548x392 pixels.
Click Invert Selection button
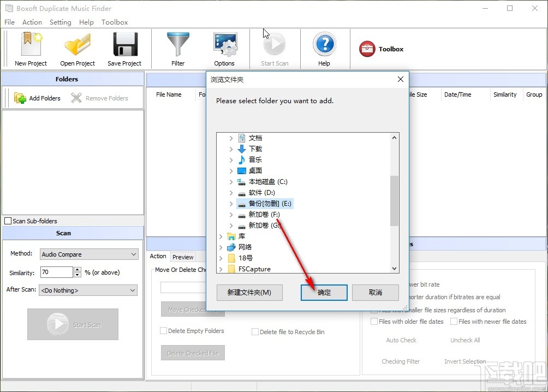tap(465, 361)
